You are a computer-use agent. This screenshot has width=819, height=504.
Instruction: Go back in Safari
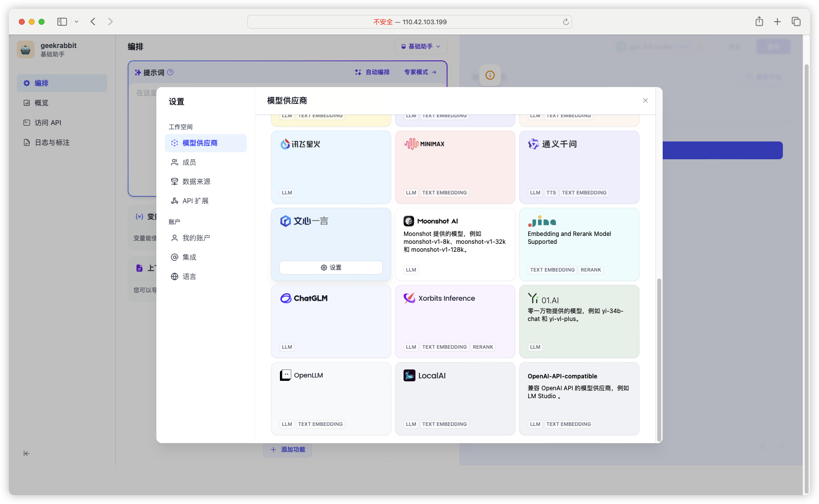click(93, 22)
